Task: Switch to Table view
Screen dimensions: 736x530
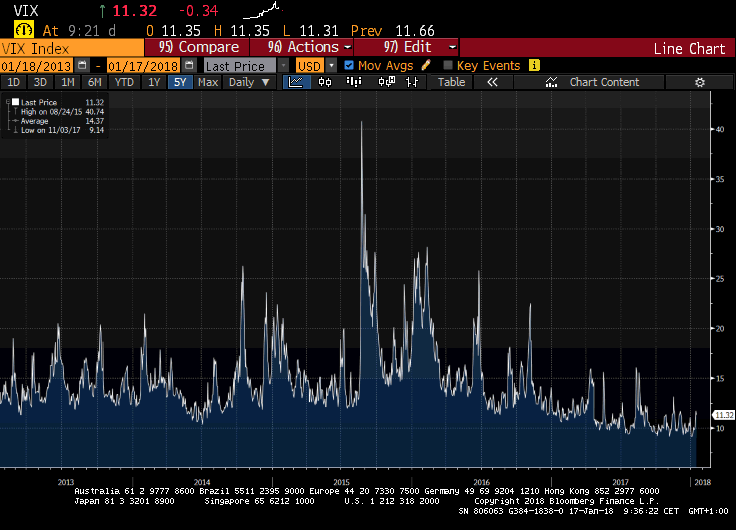Action: pyautogui.click(x=451, y=82)
